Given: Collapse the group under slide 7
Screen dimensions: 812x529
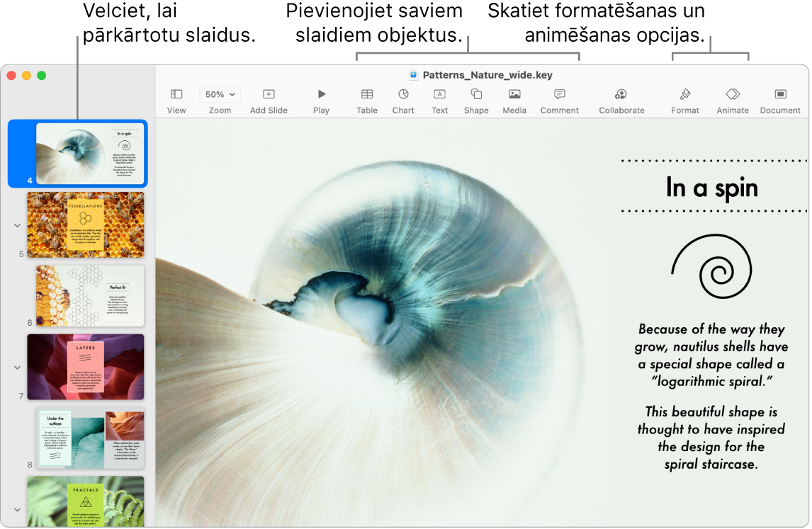Looking at the screenshot, I should point(17,368).
